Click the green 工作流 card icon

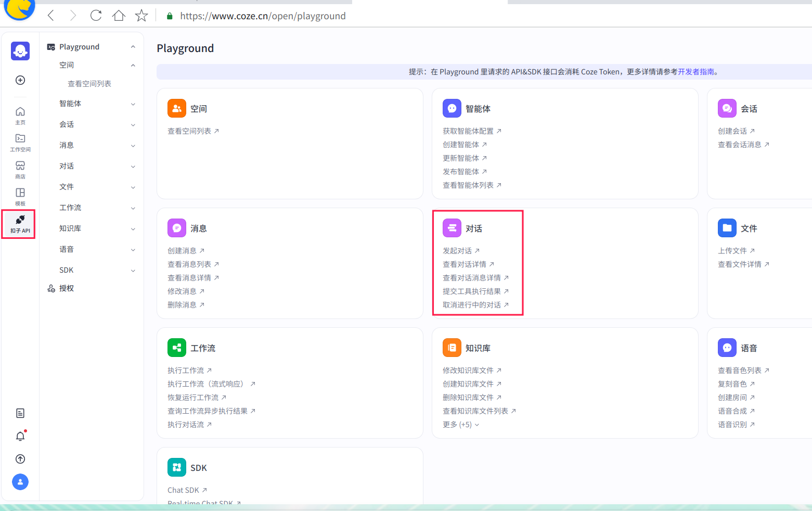click(177, 348)
